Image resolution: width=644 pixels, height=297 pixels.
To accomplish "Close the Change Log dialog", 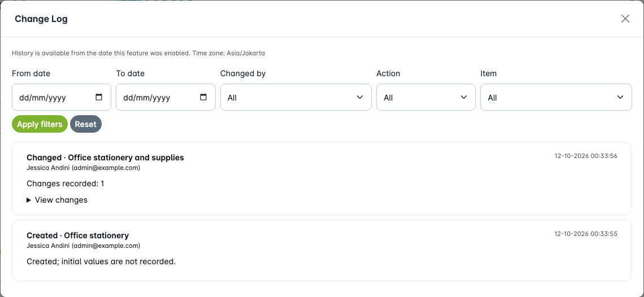I will click(x=625, y=19).
